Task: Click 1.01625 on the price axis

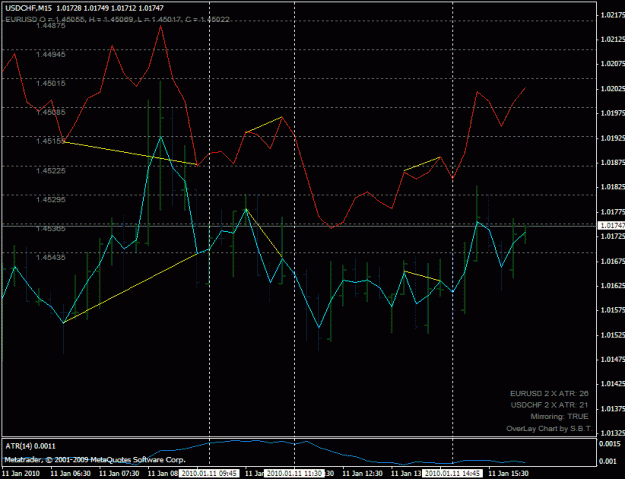Action: pyautogui.click(x=613, y=286)
